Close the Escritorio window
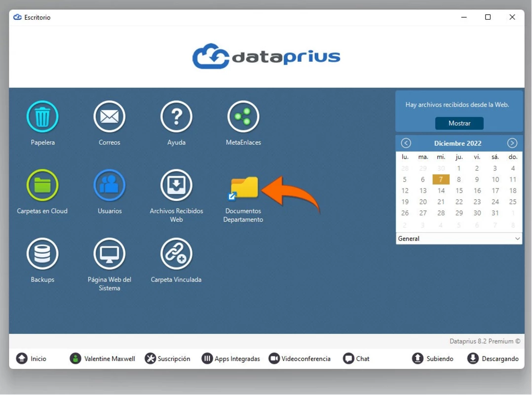The height and width of the screenshot is (395, 532). pos(512,17)
